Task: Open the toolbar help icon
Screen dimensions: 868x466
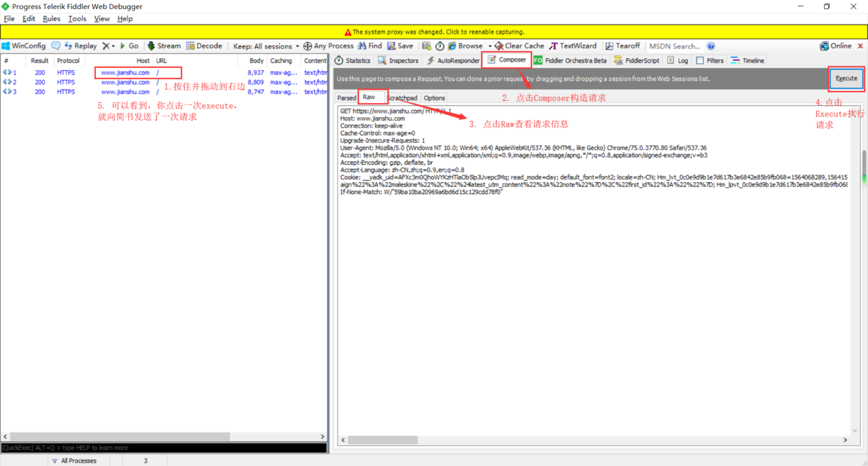Action: (710, 46)
